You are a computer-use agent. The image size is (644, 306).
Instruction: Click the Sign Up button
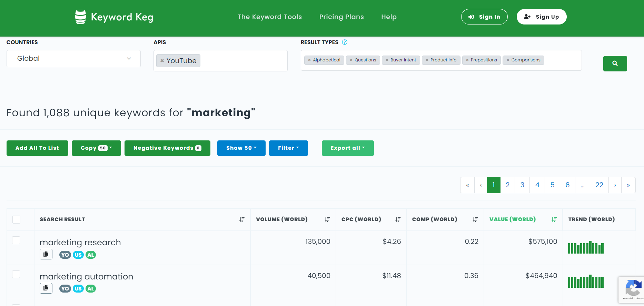point(542,17)
